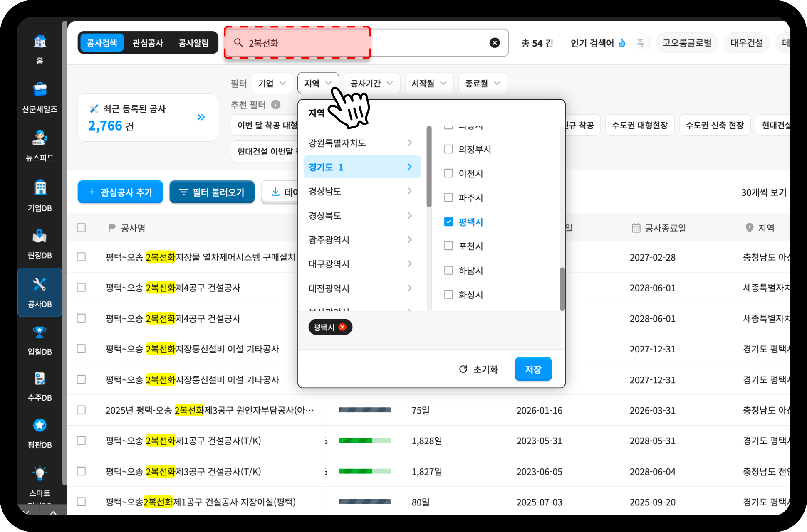The image size is (807, 532).
Task: Click progress bar of 75일 row
Action: (365, 410)
